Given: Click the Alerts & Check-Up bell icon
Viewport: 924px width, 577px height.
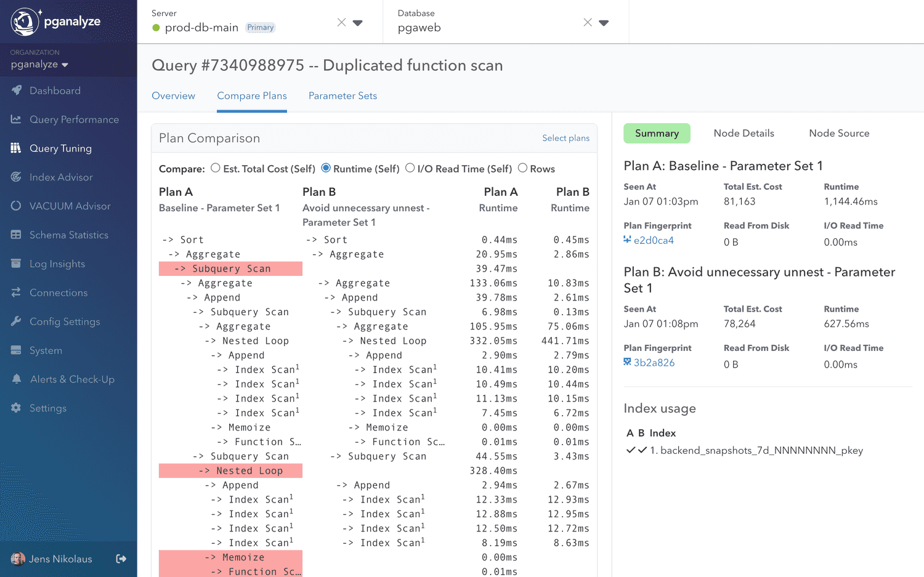Looking at the screenshot, I should (17, 379).
